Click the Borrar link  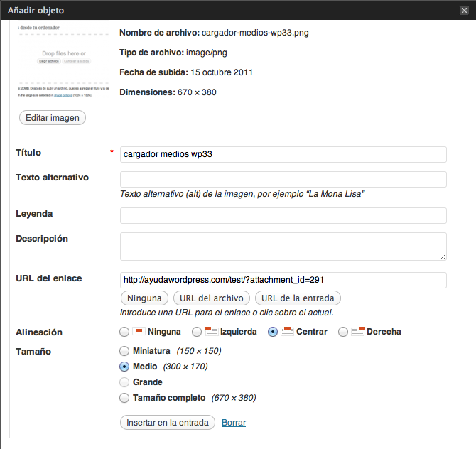click(x=234, y=423)
